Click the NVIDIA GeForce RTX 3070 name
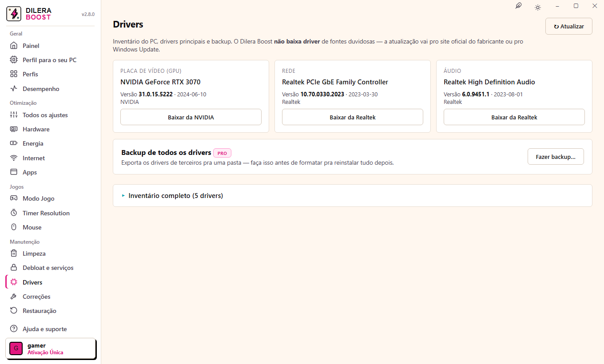Image resolution: width=604 pixels, height=364 pixels. pos(160,82)
